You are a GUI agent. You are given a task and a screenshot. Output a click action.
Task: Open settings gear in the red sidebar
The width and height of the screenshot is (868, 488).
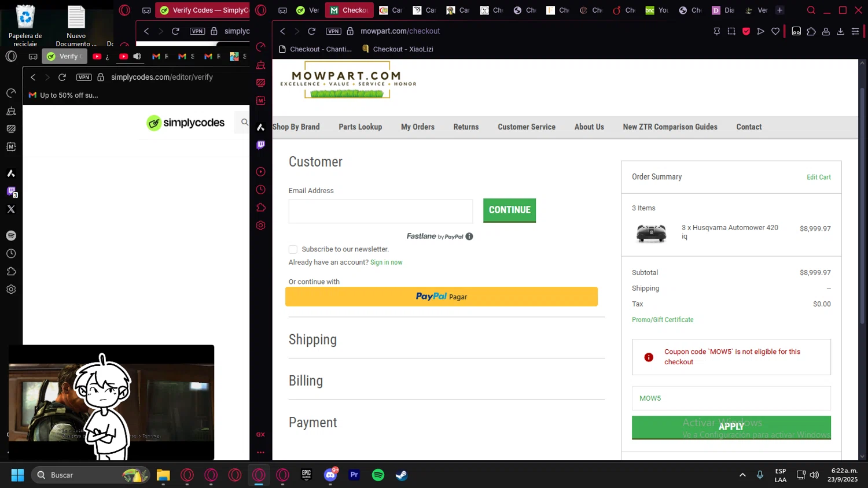[x=260, y=225]
